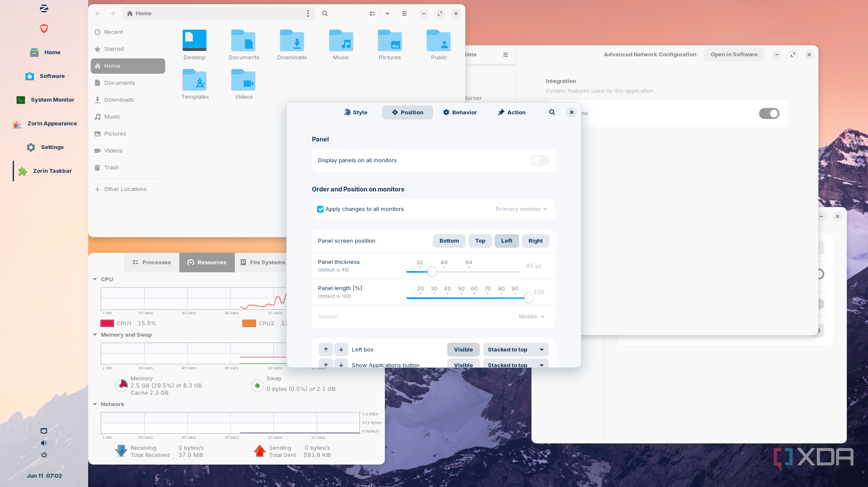Screen dimensions: 868x487
Task: Click the Panel length slider handle
Action: [528, 298]
